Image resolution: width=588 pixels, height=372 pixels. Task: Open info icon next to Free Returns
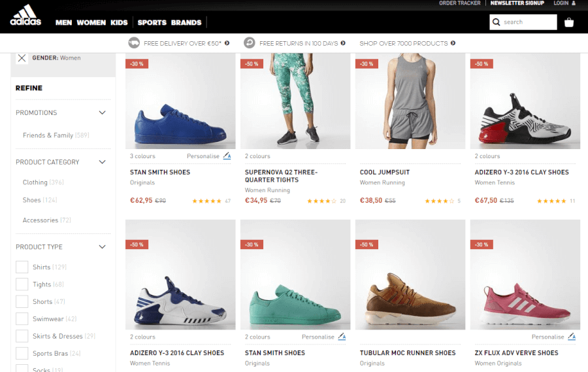pyautogui.click(x=343, y=43)
